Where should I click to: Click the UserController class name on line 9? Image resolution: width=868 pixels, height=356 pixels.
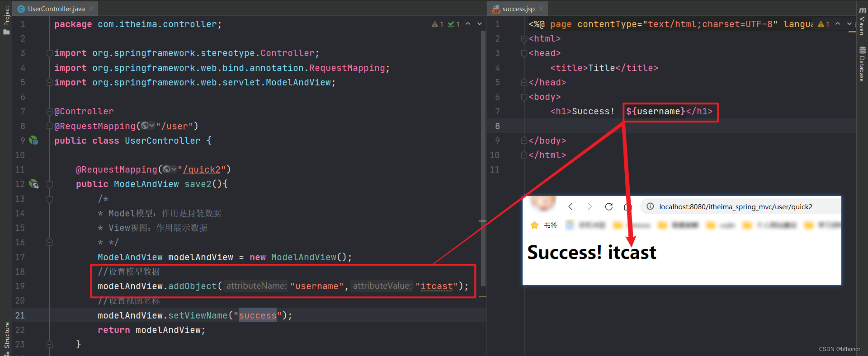click(163, 141)
